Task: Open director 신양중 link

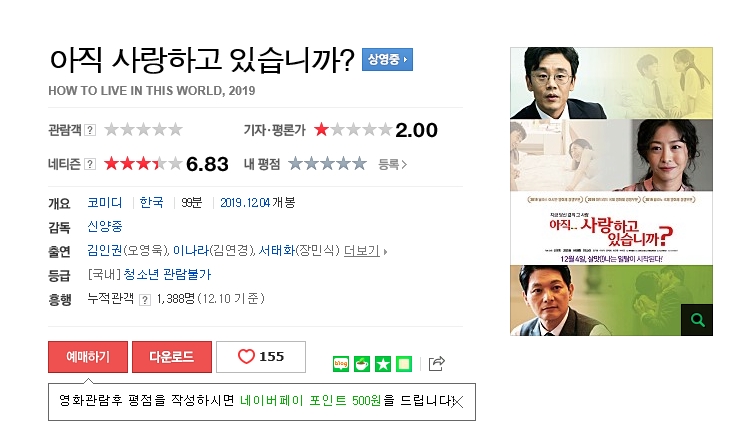Action: pos(105,226)
